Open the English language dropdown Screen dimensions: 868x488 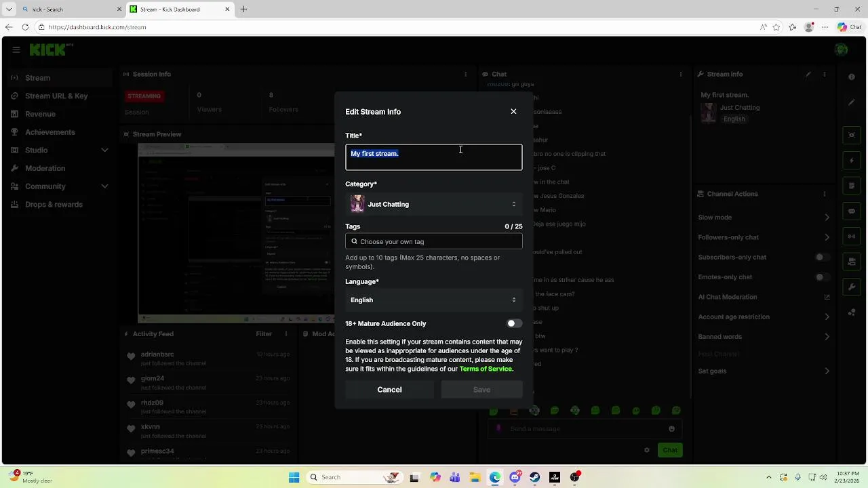(x=434, y=300)
